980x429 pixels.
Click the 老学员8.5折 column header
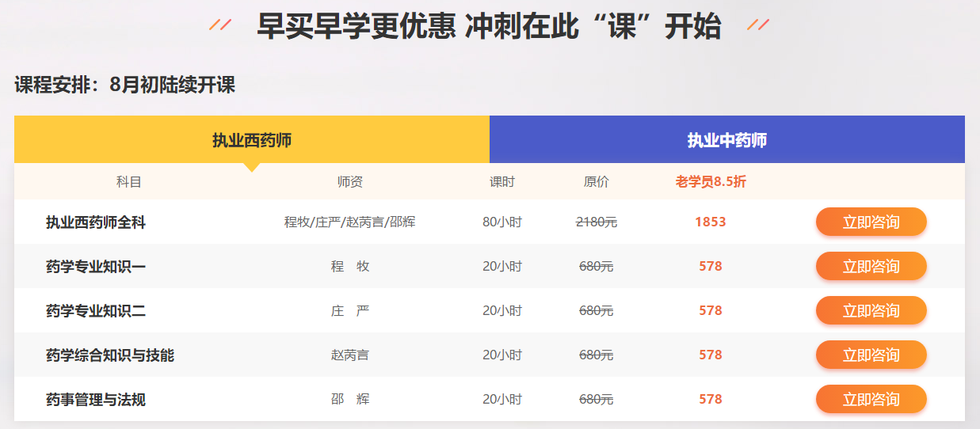click(710, 182)
